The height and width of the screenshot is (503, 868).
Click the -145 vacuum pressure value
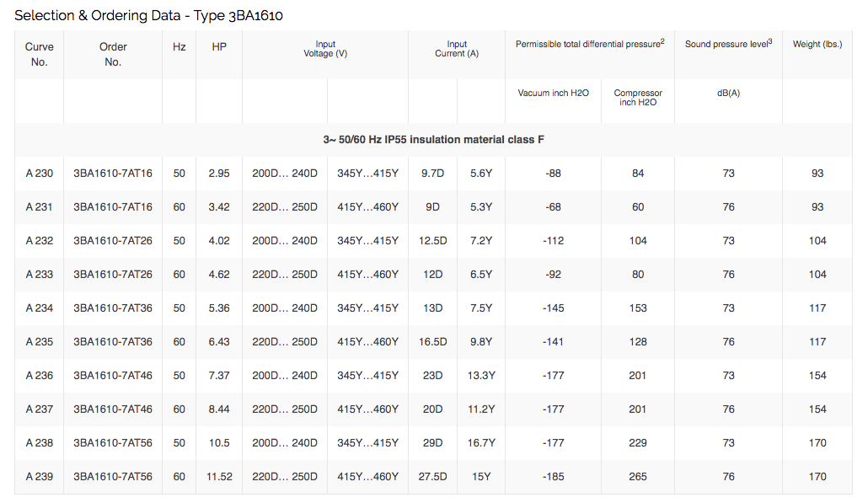(553, 308)
